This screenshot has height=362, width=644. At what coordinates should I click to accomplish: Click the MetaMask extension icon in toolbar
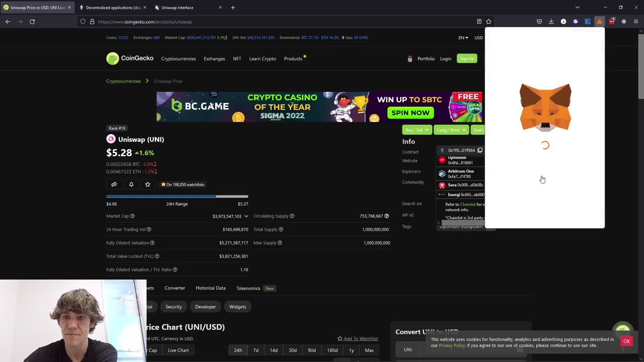(x=599, y=22)
